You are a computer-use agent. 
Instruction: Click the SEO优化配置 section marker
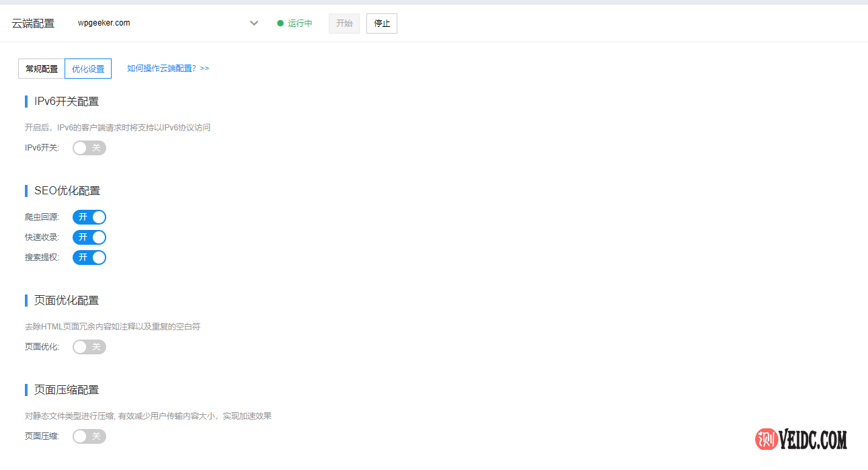(x=26, y=190)
